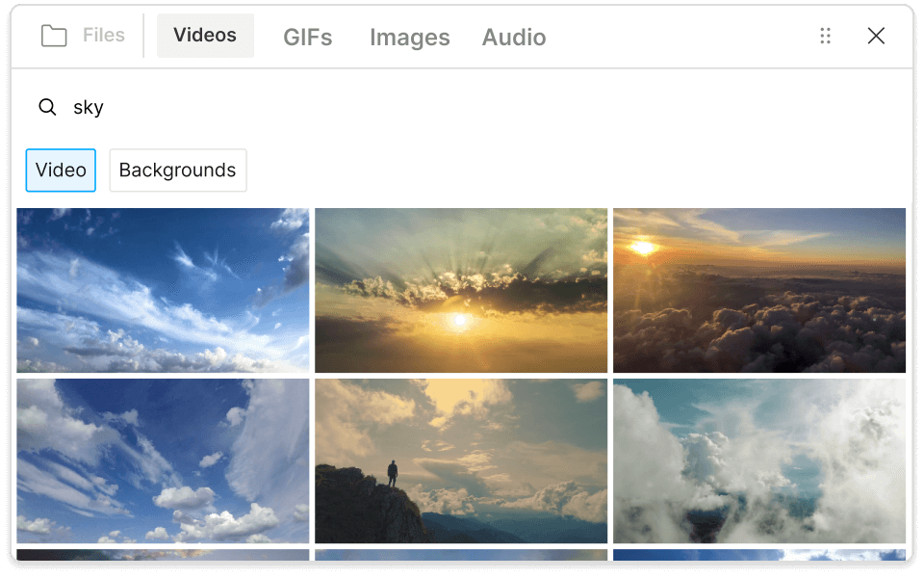Open the deep blue sky puffy clouds video

pyautogui.click(x=163, y=460)
